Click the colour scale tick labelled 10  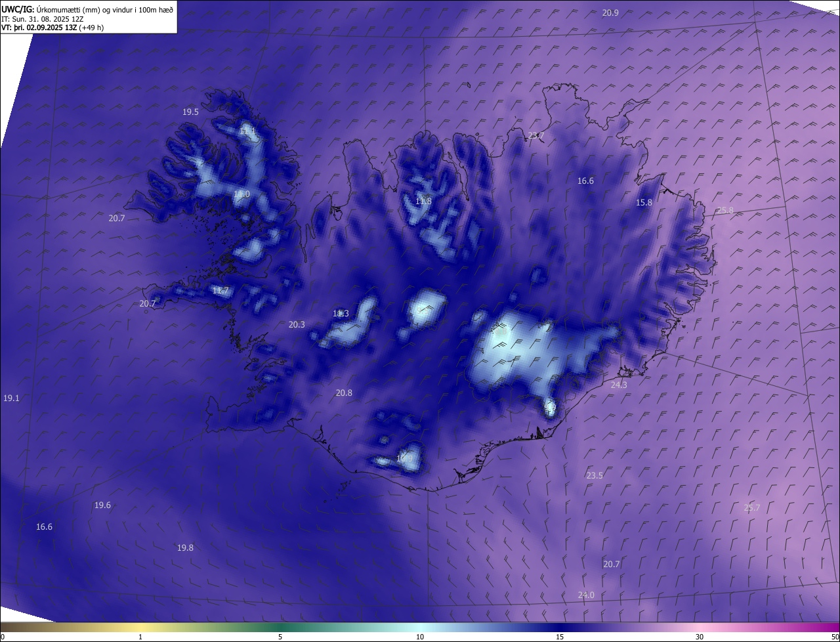click(420, 637)
